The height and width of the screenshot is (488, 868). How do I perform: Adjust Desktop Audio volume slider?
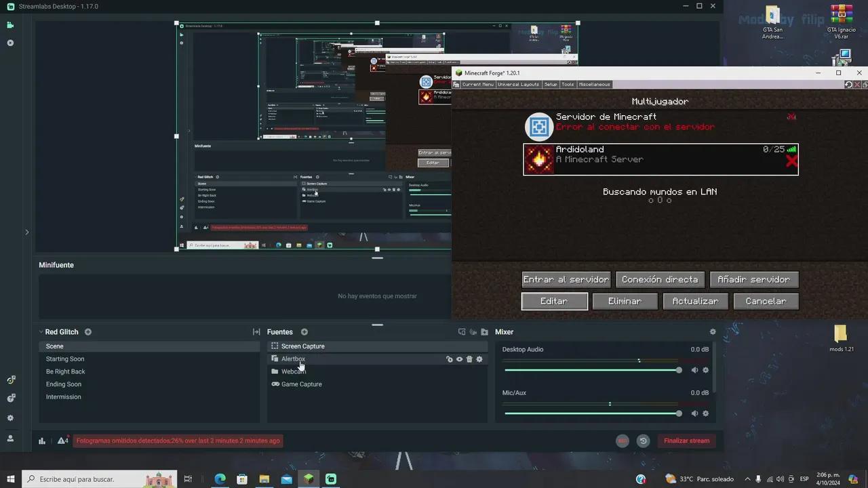click(592, 370)
